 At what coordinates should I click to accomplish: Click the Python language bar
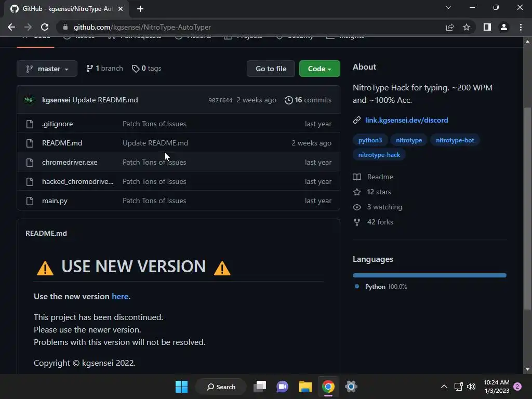coord(430,275)
